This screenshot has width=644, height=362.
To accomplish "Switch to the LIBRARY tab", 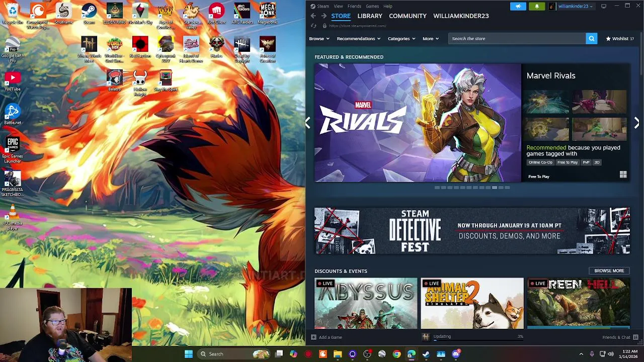I will coord(370,16).
